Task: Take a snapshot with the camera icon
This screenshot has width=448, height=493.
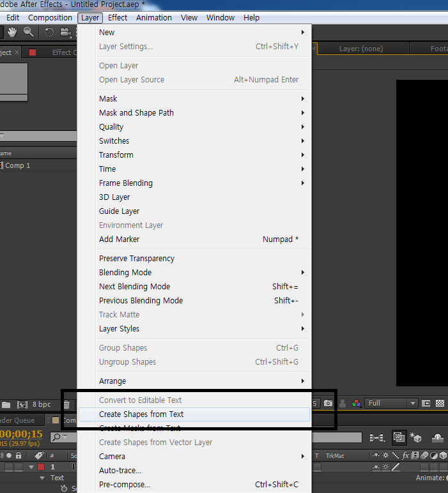Action: tap(328, 403)
